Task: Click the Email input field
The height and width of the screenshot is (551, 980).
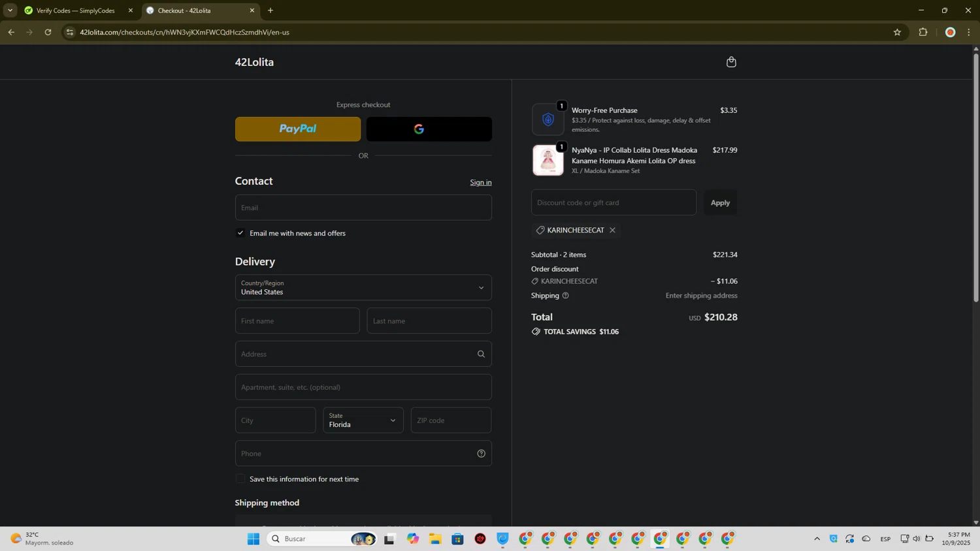Action: [x=363, y=208]
